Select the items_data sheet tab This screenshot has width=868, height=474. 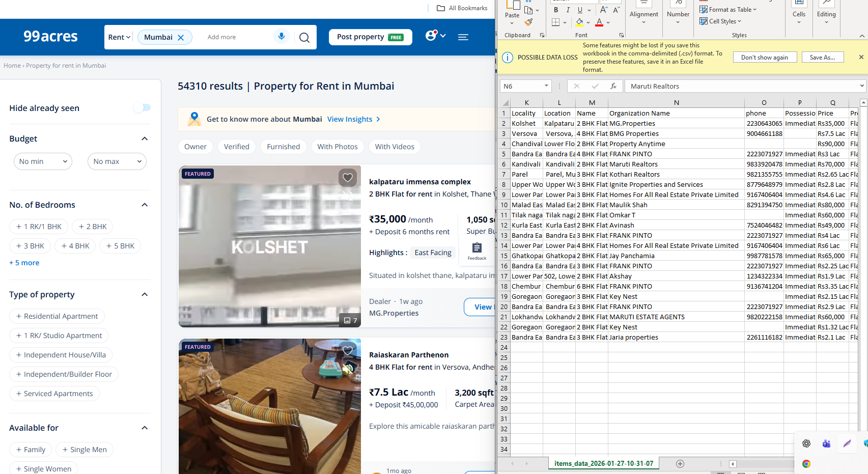(603, 464)
